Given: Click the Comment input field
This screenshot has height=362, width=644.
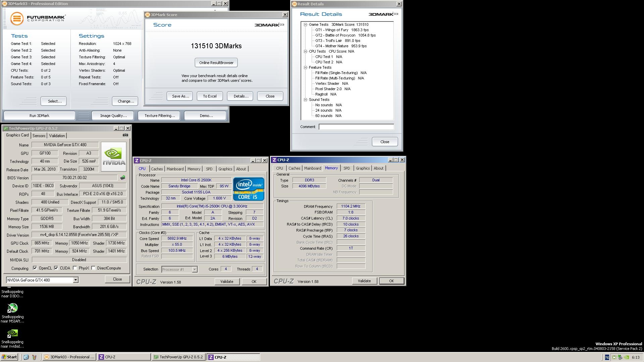Looking at the screenshot, I should coord(356,127).
